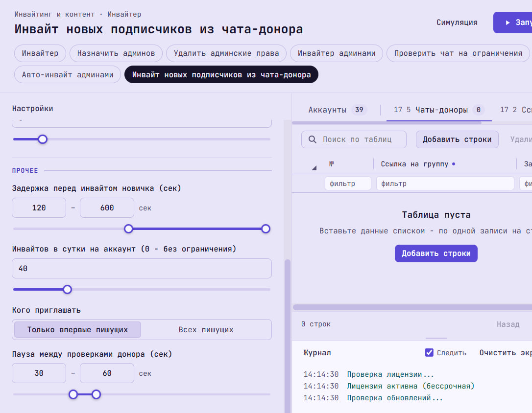Open the Чаты-доноры tab
The height and width of the screenshot is (413, 532).
tap(439, 110)
